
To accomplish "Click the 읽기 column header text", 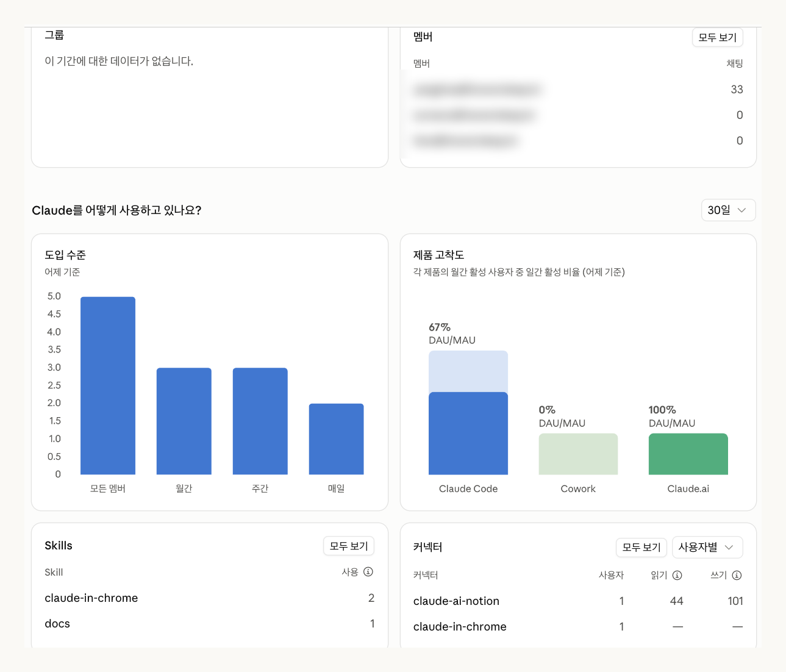I will click(x=659, y=575).
